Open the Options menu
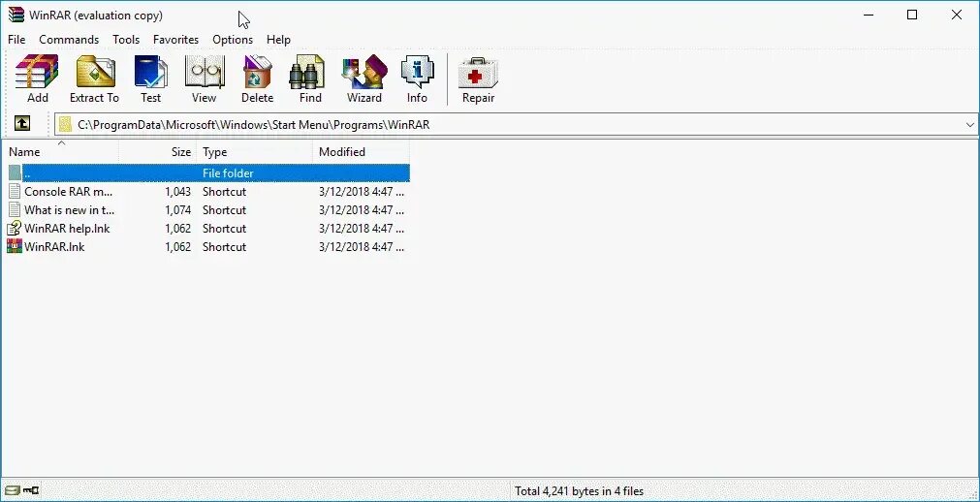980x502 pixels. (x=233, y=40)
